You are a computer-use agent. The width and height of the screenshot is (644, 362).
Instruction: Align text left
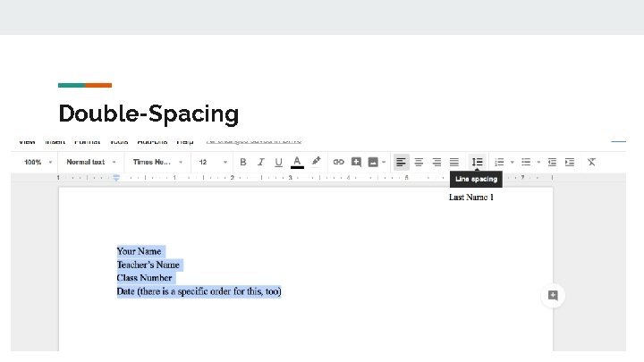pyautogui.click(x=401, y=162)
